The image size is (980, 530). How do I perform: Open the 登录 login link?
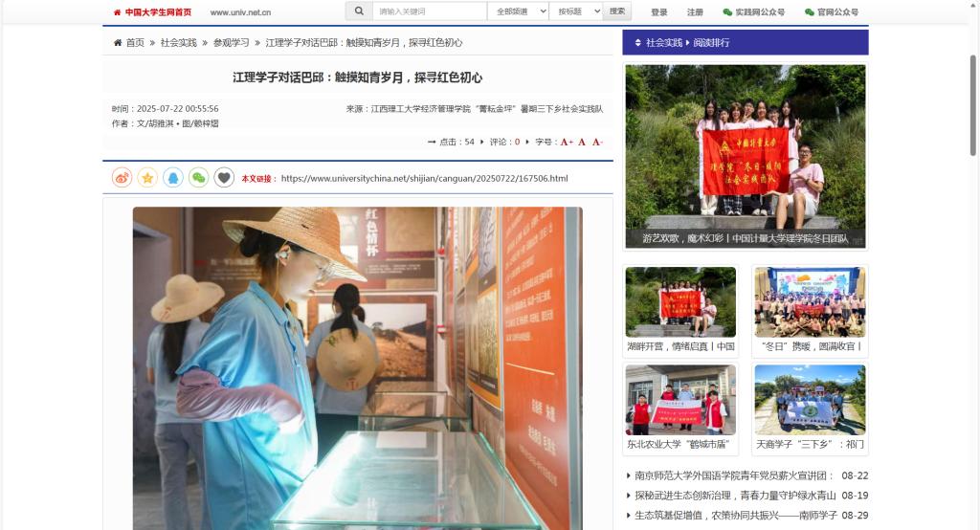point(659,12)
